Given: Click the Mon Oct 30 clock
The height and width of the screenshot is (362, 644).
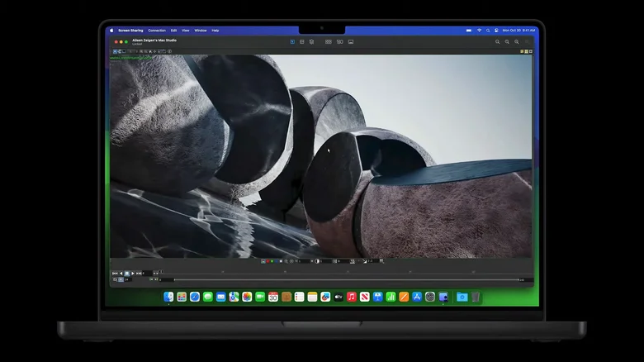Looking at the screenshot, I should click(x=519, y=31).
